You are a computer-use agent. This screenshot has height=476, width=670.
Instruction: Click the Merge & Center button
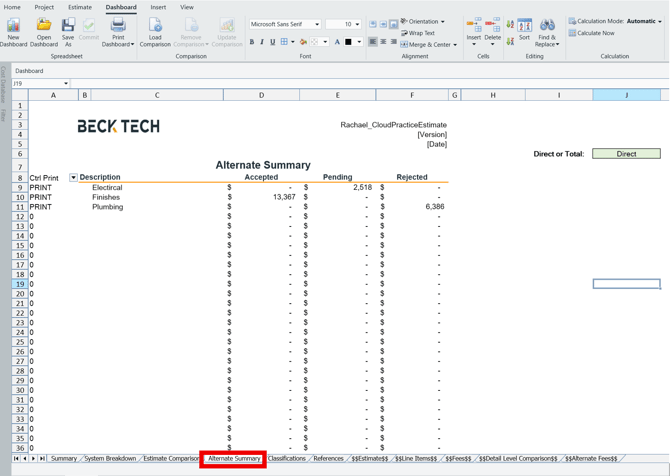(428, 45)
